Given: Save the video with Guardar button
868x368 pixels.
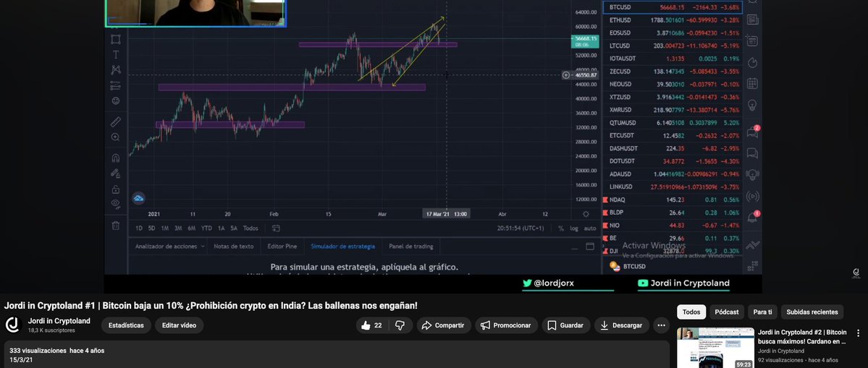Looking at the screenshot, I should click(565, 325).
